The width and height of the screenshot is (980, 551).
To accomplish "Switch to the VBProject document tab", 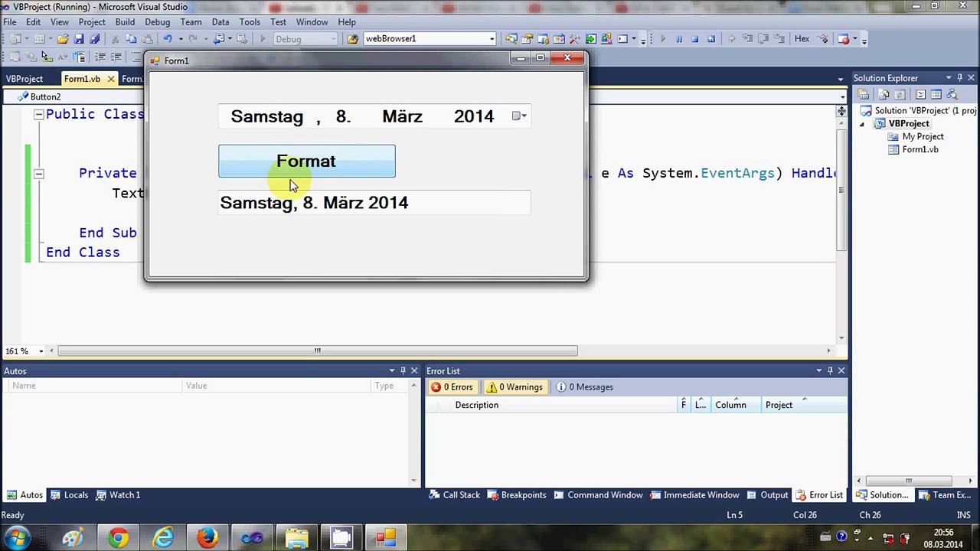I will 24,79.
